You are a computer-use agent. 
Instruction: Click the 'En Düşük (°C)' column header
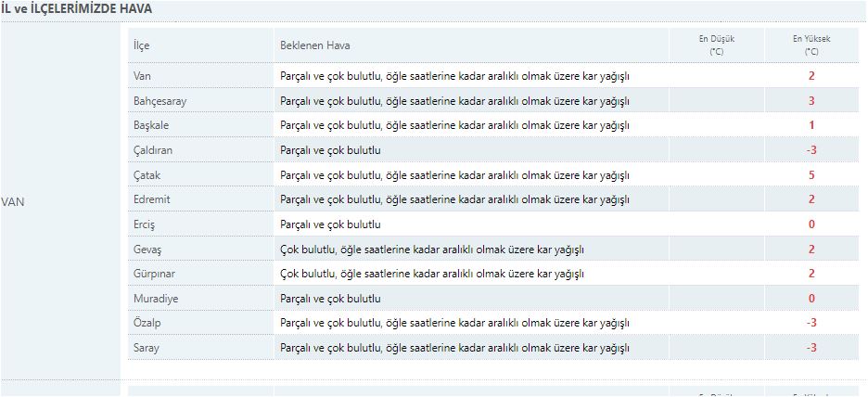(716, 45)
